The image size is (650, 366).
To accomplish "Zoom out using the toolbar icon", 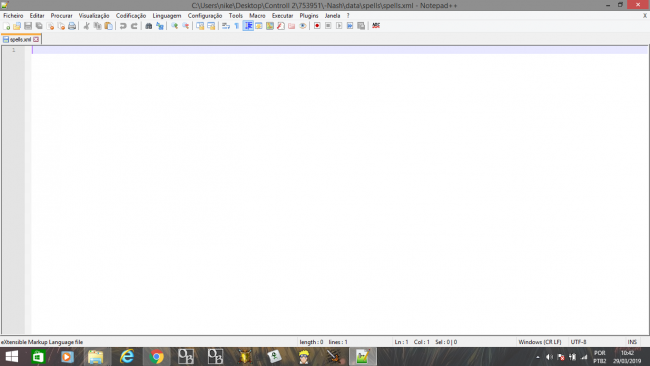I will tap(186, 26).
